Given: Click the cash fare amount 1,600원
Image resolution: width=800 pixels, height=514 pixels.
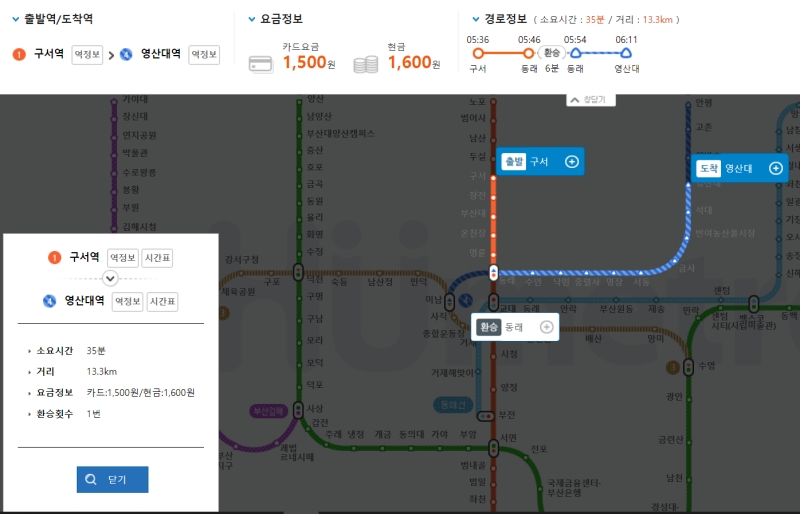Looking at the screenshot, I should [414, 63].
